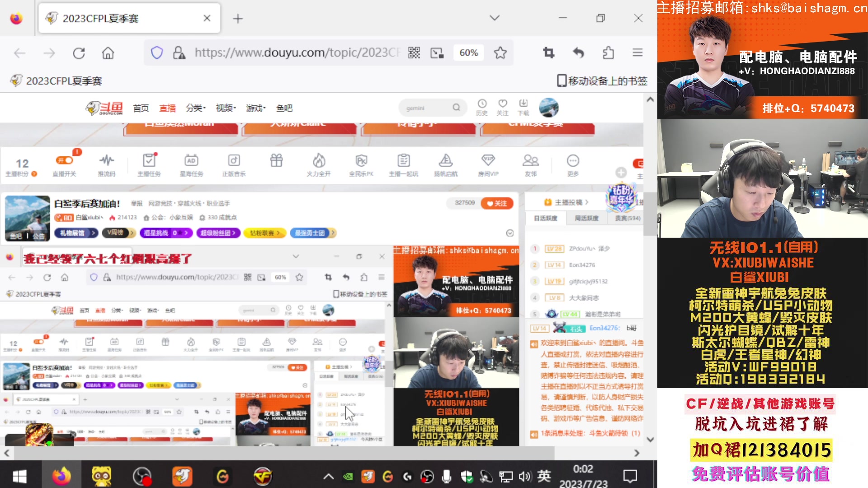Open the 最强勇士团 badge

point(313,233)
